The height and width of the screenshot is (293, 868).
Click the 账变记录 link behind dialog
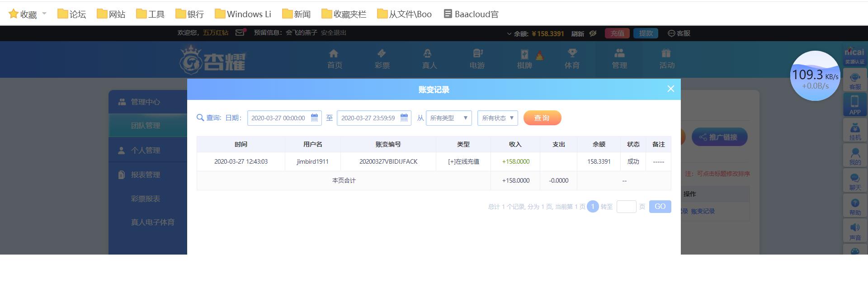[703, 211]
